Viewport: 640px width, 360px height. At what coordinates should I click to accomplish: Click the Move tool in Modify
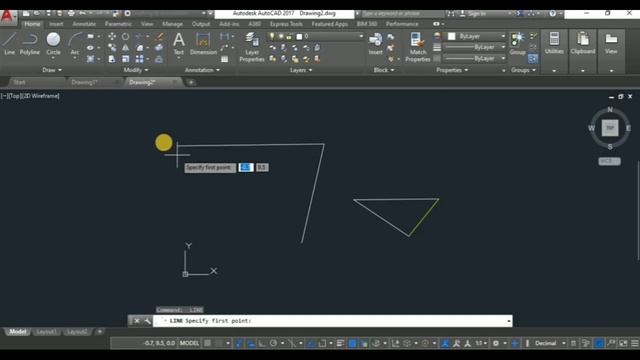[x=112, y=37]
